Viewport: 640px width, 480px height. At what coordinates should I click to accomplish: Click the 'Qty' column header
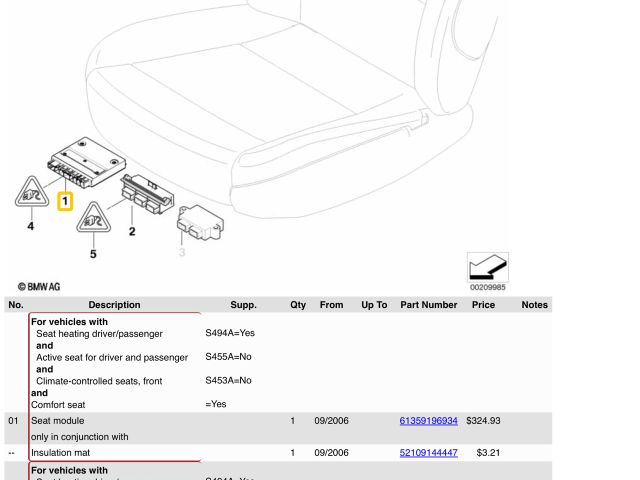[298, 305]
